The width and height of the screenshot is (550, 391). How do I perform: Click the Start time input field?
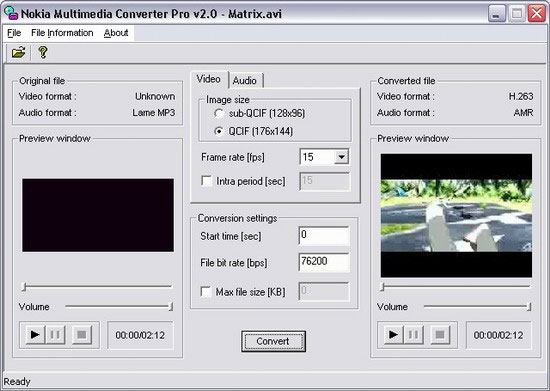(324, 236)
